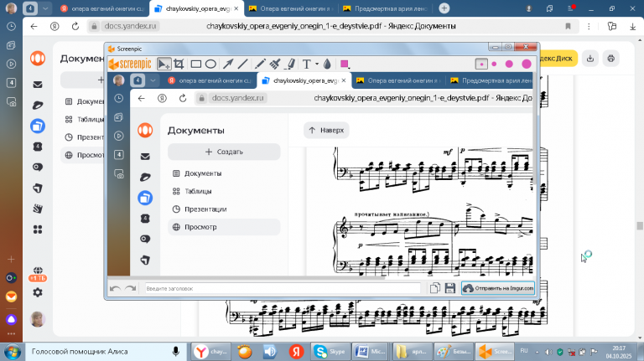This screenshot has width=644, height=361.
Task: Open a new browser tab with the plus button
Action: (x=444, y=8)
